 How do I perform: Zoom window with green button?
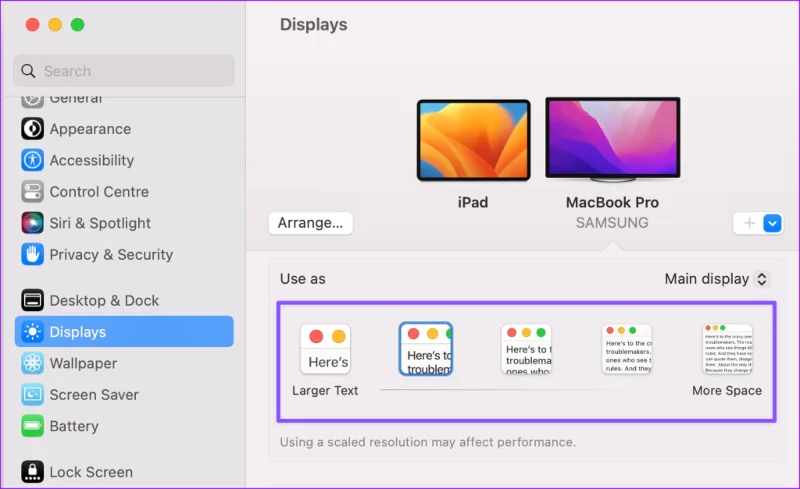pyautogui.click(x=78, y=25)
